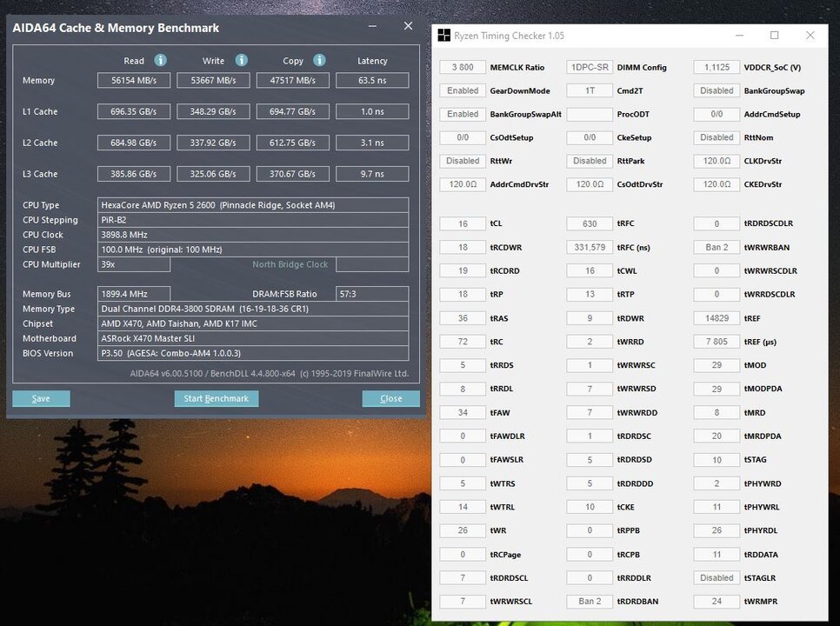Select the Memory Read result field
840x626 pixels.
(x=134, y=81)
